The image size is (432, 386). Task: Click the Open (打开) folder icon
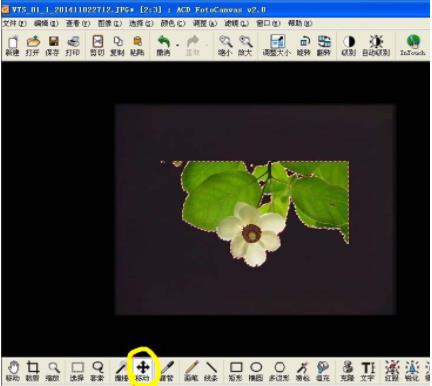pyautogui.click(x=33, y=42)
